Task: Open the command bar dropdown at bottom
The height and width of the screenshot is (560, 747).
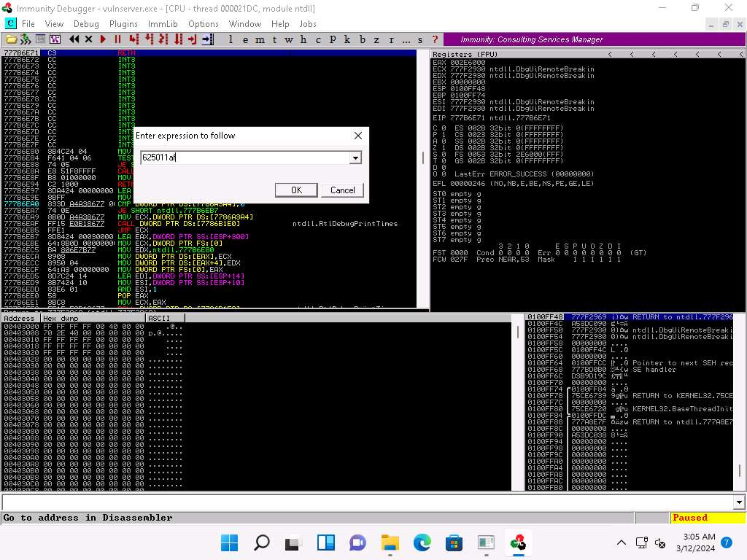Action: 739,502
